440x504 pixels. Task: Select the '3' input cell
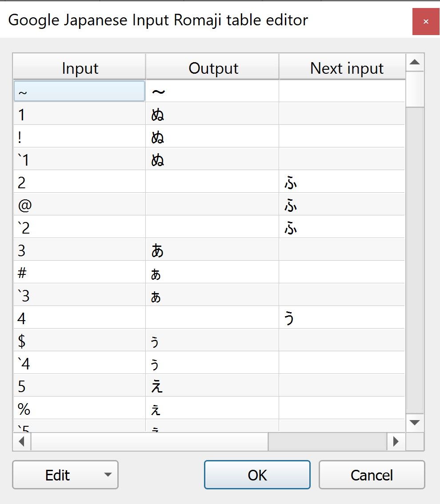click(x=80, y=250)
